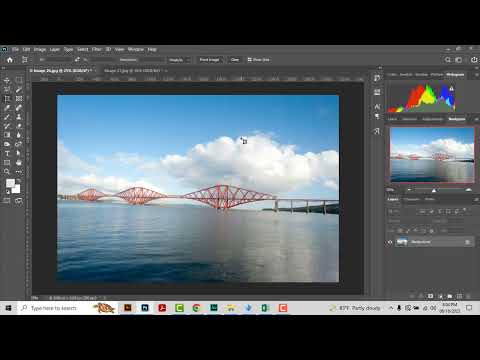
Task: Create new fill or adjustment layer
Action: point(440,296)
